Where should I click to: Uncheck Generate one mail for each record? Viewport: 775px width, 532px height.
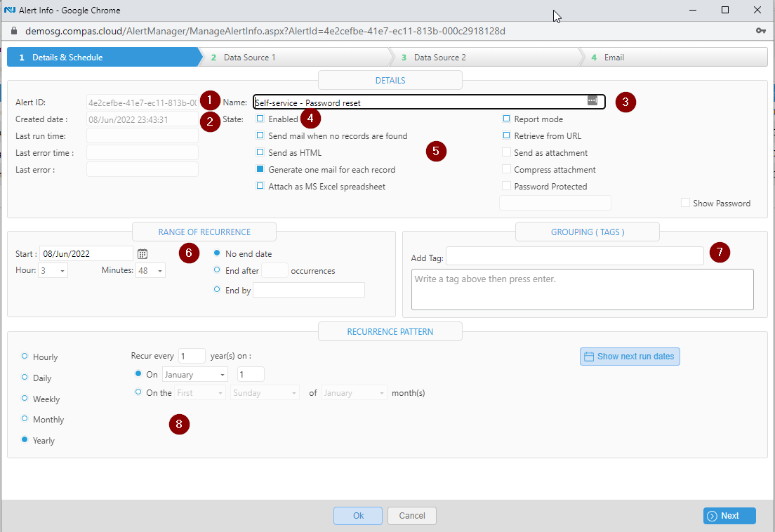point(260,169)
